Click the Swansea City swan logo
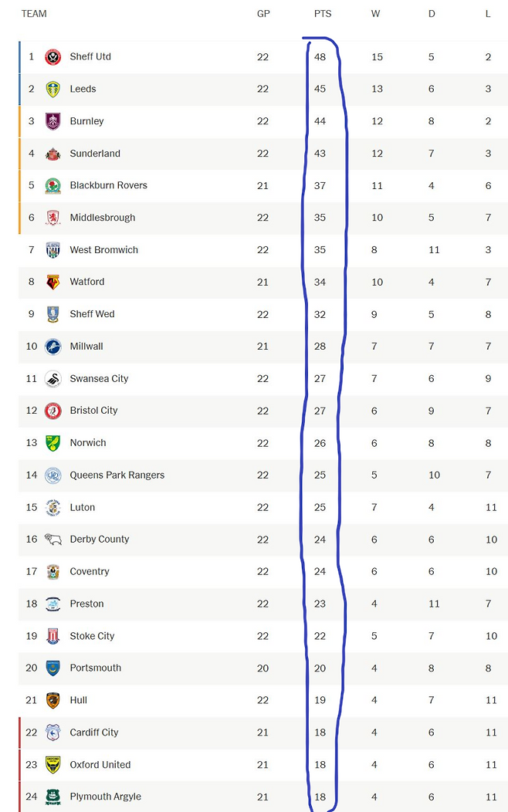The height and width of the screenshot is (812, 508). pos(52,378)
